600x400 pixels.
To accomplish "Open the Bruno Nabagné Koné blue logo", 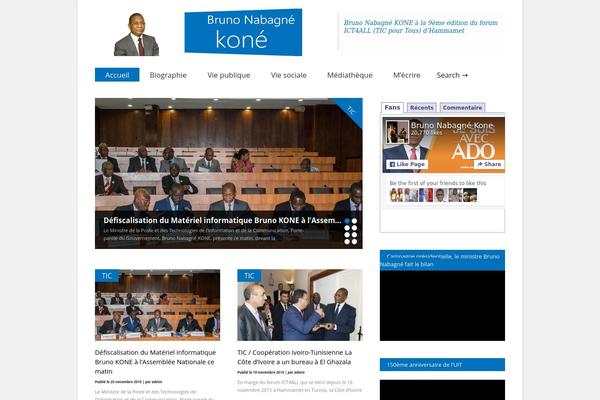I will 243,32.
